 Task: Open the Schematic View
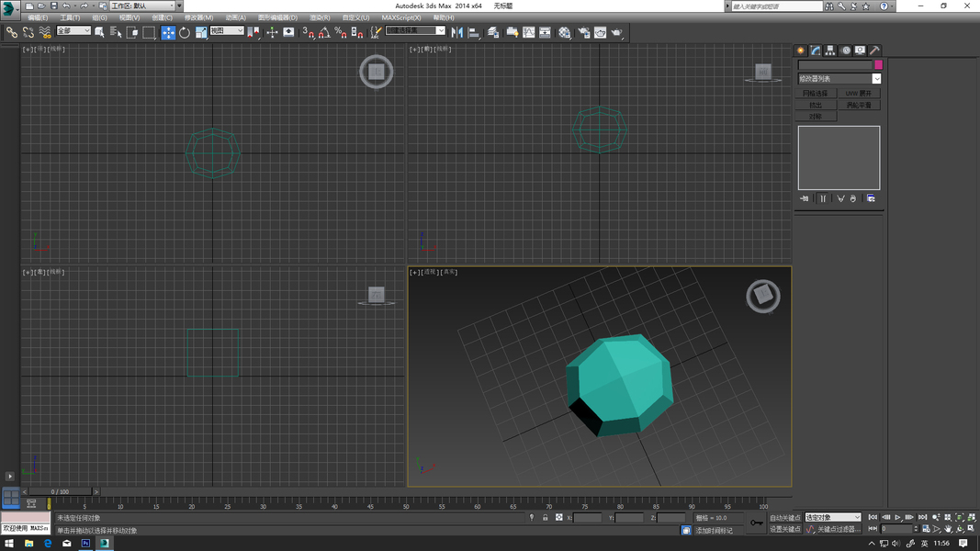coord(545,32)
